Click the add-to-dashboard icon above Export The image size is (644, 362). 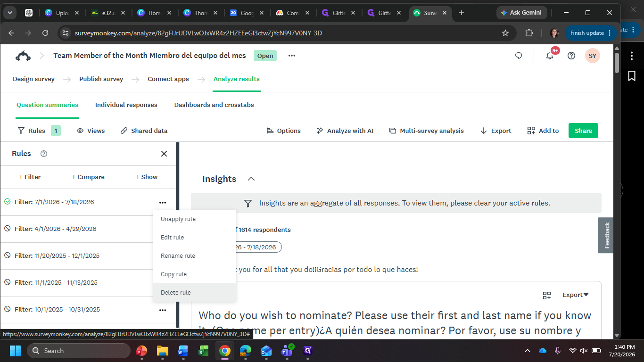point(547,295)
